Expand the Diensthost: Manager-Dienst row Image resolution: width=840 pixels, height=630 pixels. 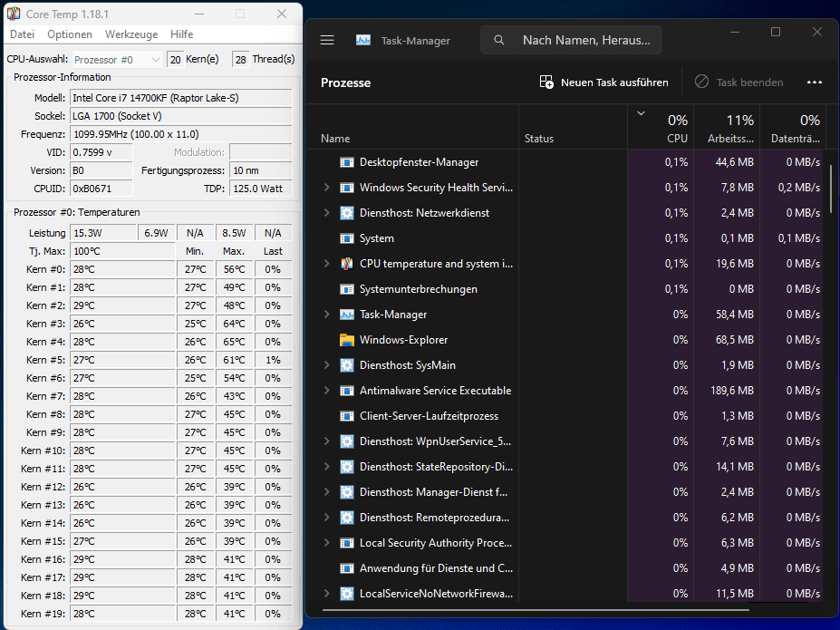coord(327,492)
